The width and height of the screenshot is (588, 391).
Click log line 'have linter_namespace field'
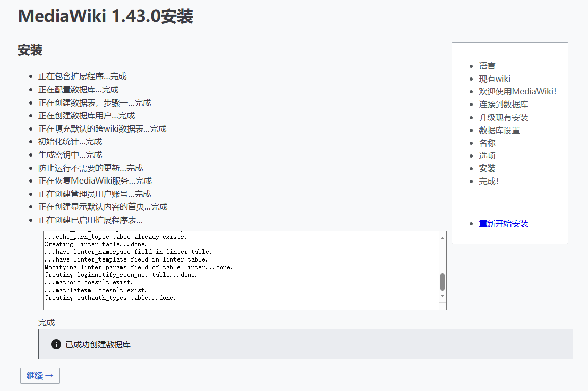coord(128,252)
